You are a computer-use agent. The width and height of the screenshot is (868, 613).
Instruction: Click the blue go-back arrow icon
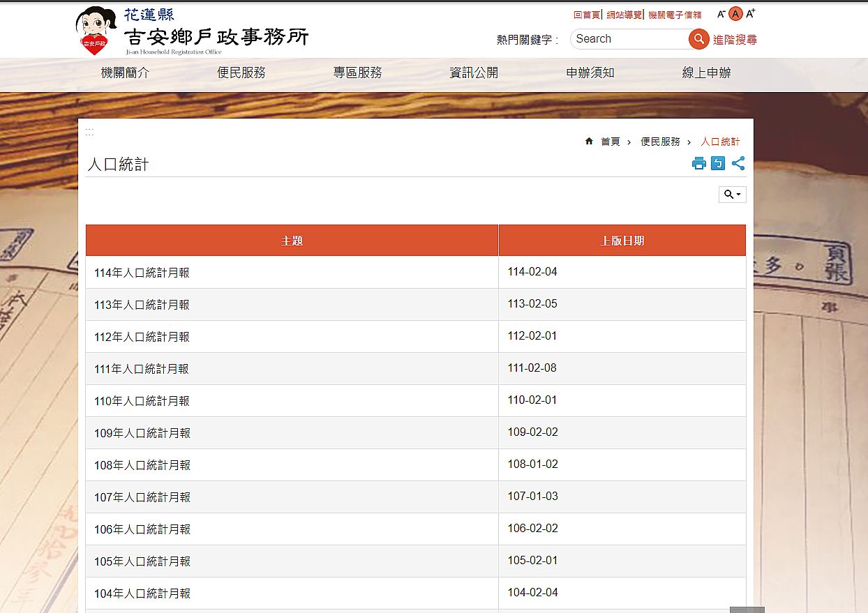click(718, 163)
